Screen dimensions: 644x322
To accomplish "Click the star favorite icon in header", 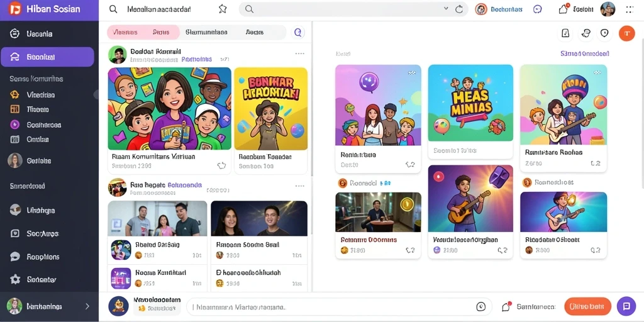I will 223,9.
